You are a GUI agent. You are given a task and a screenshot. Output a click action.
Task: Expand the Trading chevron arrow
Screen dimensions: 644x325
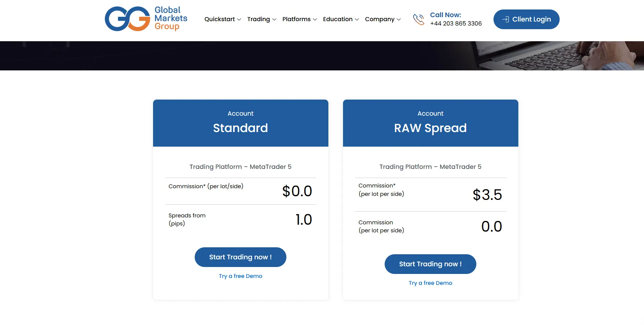click(x=274, y=19)
